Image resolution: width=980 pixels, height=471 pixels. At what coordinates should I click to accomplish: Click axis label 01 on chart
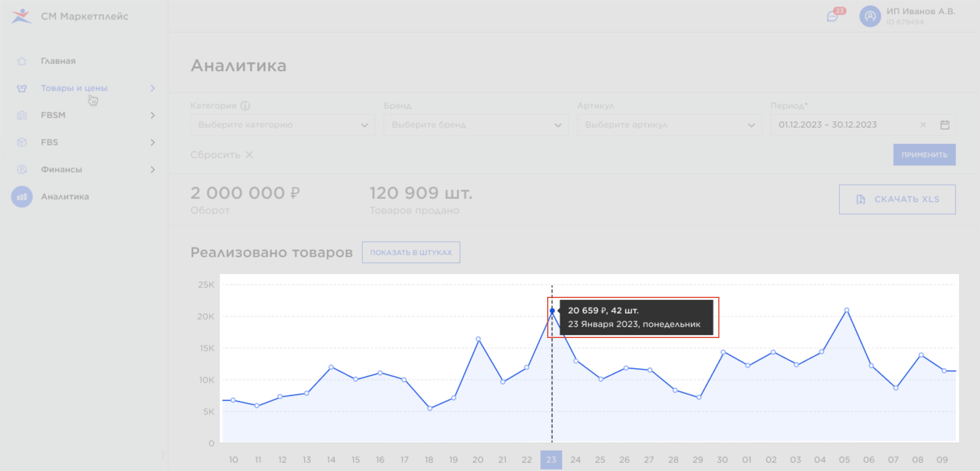click(x=746, y=460)
